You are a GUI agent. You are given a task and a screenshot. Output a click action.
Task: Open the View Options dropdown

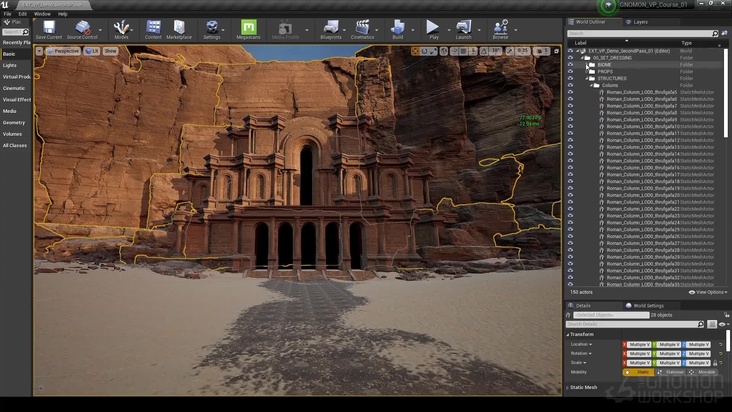coord(709,292)
